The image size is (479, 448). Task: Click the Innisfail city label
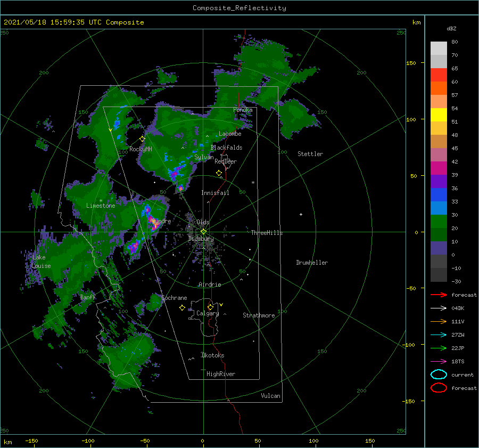(215, 193)
